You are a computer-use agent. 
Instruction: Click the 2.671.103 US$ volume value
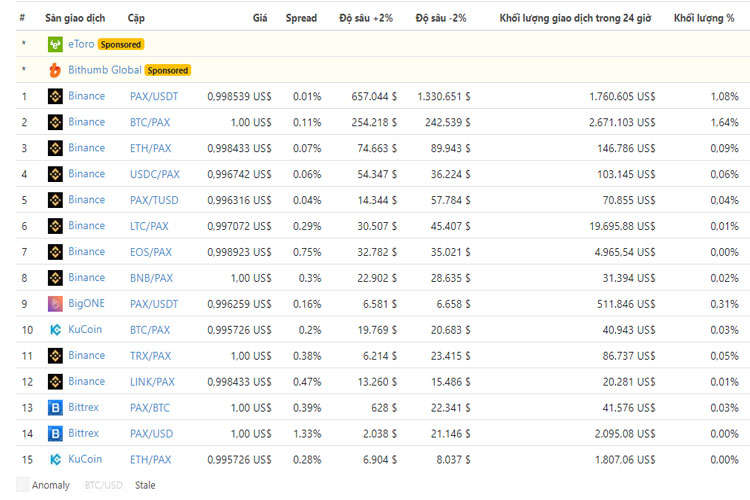coord(622,122)
